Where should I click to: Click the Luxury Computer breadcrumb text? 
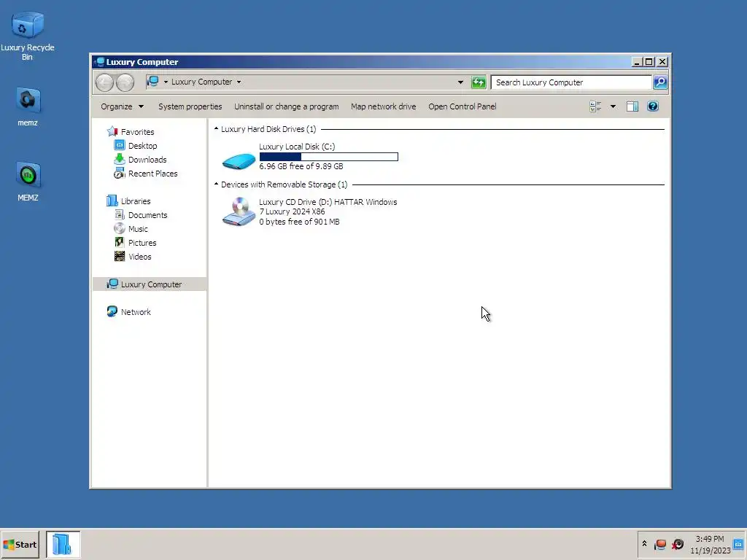201,82
